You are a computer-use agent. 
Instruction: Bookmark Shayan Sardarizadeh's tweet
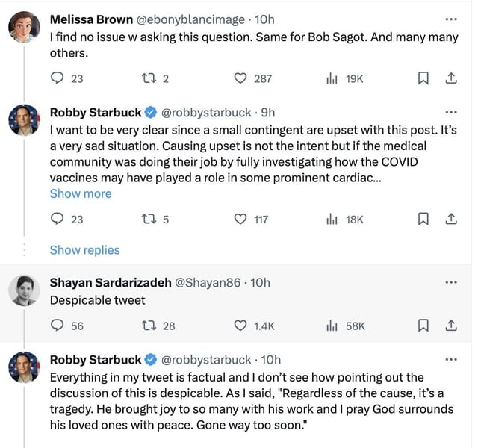tap(423, 326)
